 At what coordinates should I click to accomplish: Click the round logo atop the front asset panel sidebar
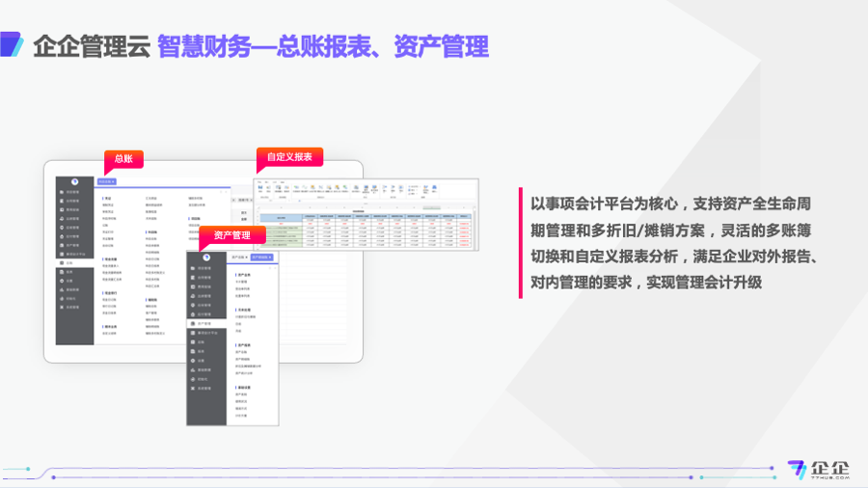coord(205,257)
